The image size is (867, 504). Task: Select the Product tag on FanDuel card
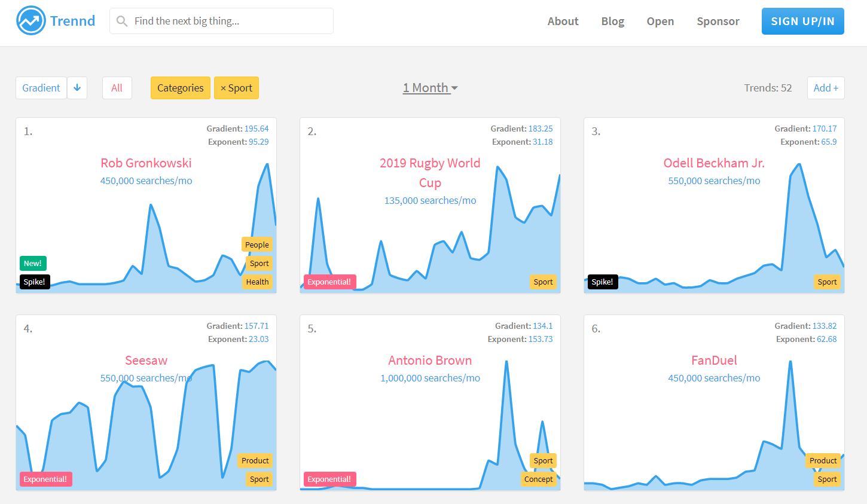click(823, 460)
